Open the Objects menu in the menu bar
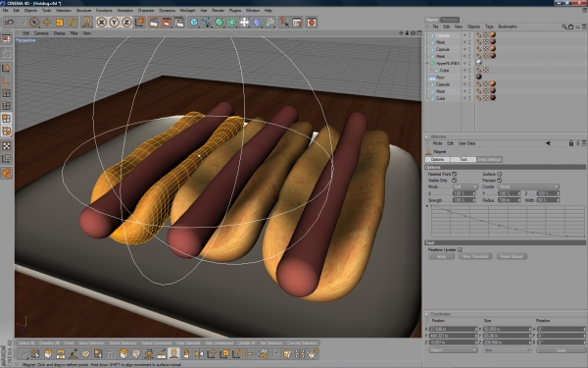The image size is (588, 368). coord(30,11)
